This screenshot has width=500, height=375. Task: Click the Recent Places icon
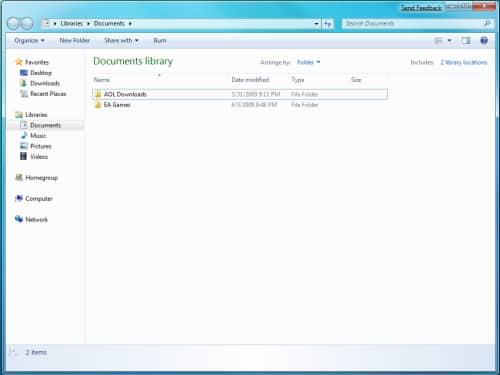[24, 94]
